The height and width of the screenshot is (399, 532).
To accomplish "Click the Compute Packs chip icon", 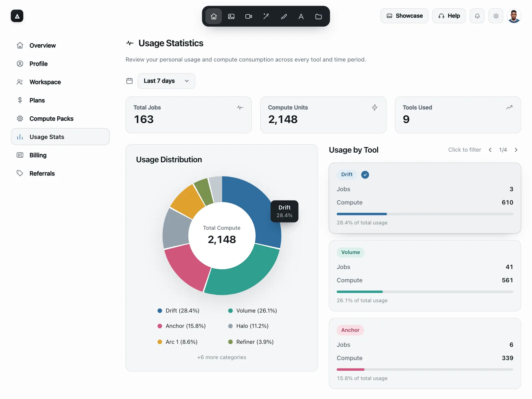I will click(20, 118).
